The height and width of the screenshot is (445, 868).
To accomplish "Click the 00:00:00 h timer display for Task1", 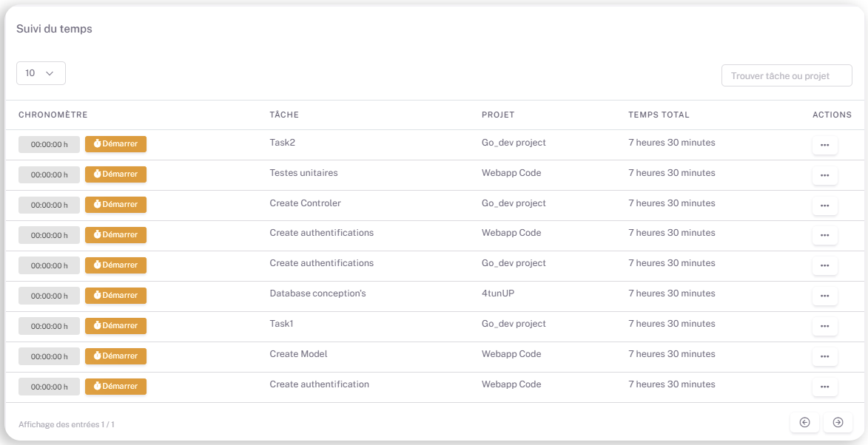I will tap(49, 326).
